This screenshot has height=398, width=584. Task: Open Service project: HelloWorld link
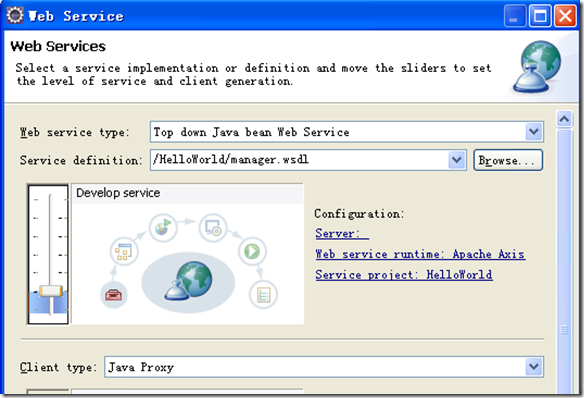404,275
